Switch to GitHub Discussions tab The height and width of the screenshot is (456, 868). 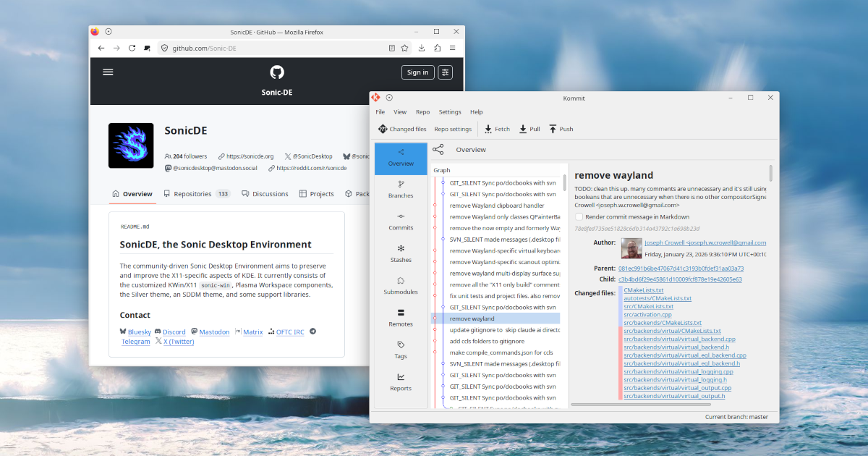click(x=265, y=194)
